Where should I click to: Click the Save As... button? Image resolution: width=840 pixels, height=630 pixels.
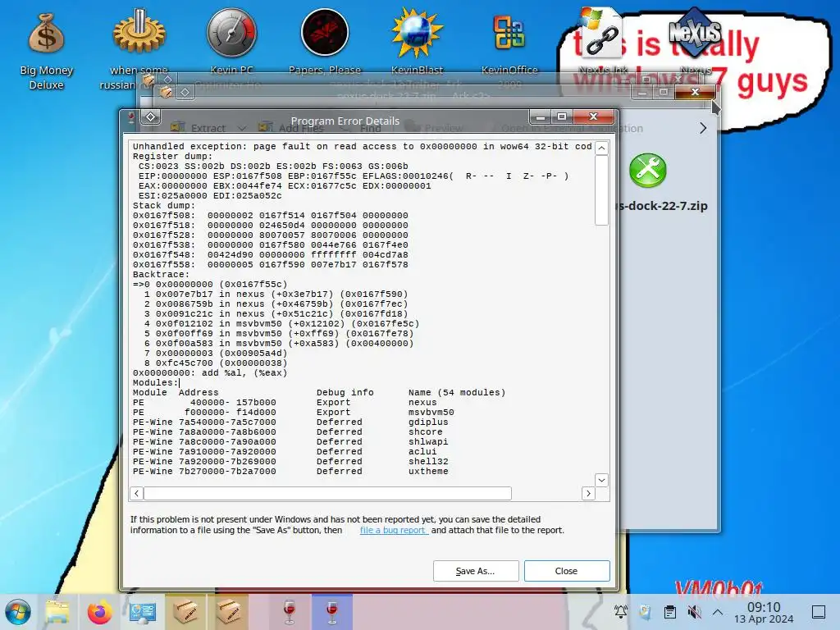click(x=476, y=571)
